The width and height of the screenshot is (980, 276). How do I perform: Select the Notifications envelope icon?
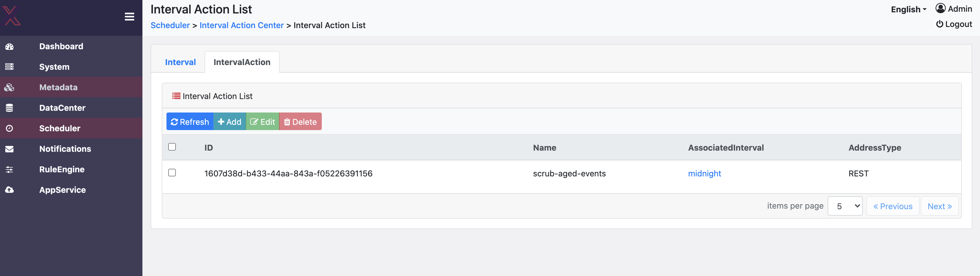click(x=9, y=149)
